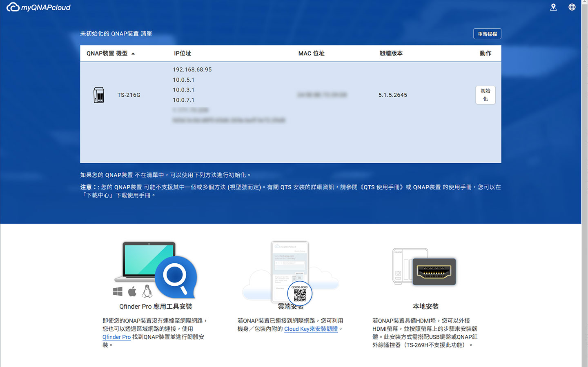This screenshot has width=588, height=367.
Task: Click the page vertical scrollbar
Action: click(585, 184)
